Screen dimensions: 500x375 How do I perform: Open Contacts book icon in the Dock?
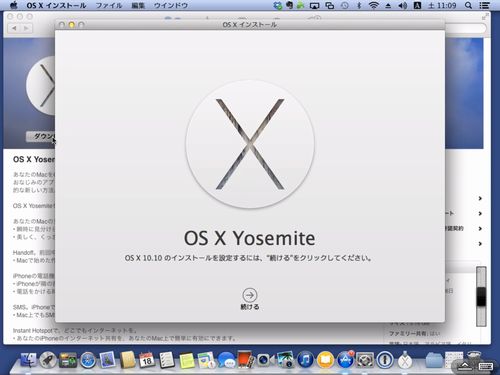pyautogui.click(x=128, y=360)
